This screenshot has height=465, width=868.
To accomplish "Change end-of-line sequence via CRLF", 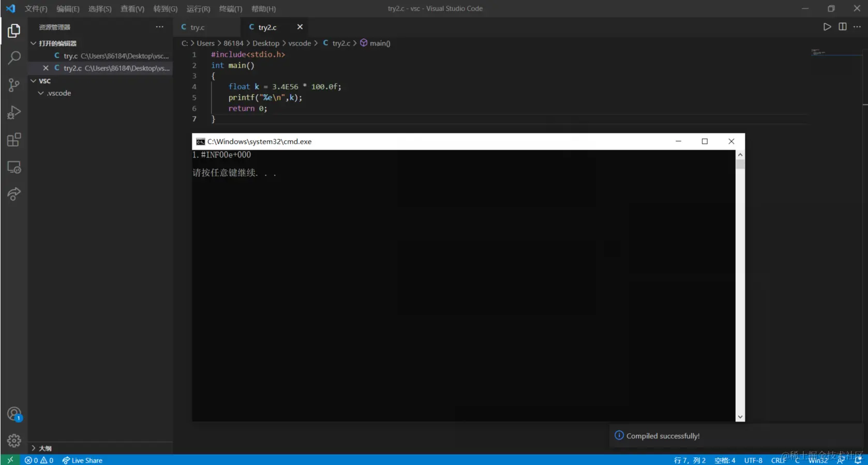I will (779, 460).
